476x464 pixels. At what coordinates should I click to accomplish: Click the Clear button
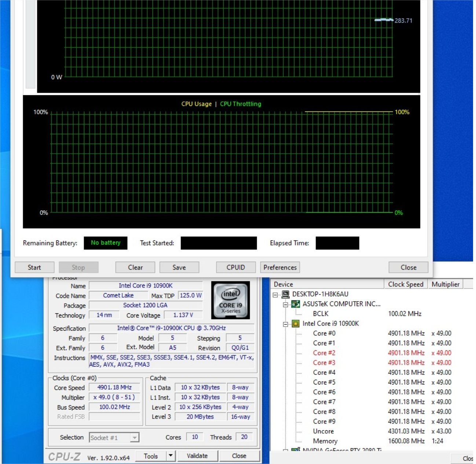(x=135, y=268)
